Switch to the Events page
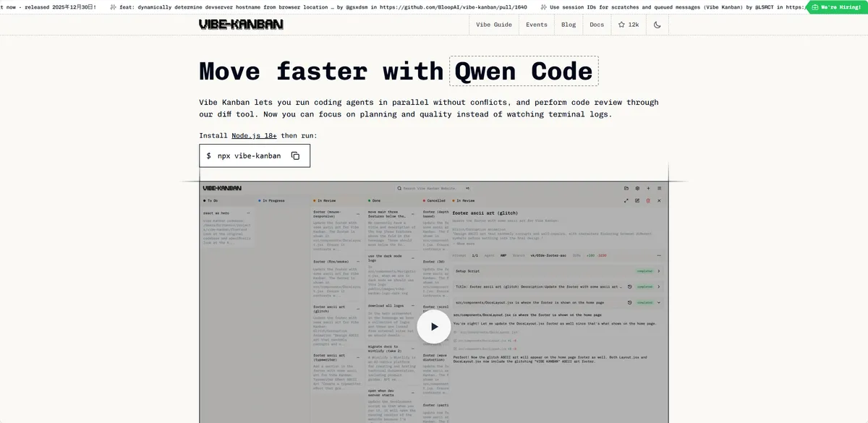Image resolution: width=868 pixels, height=423 pixels. click(x=536, y=24)
